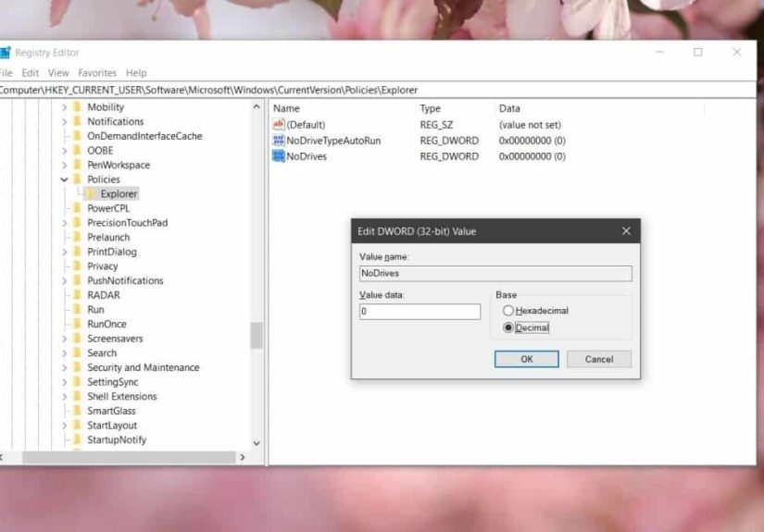Click the OnDemandInterfaceCache folder icon

(x=77, y=136)
